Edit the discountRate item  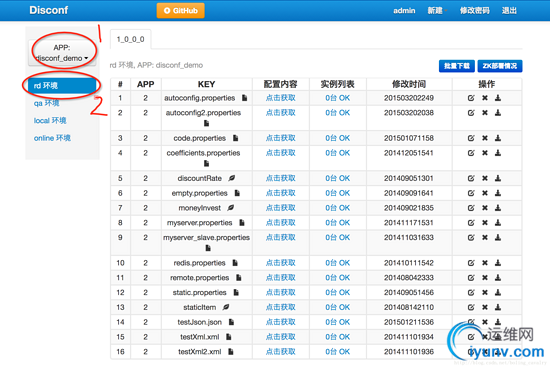[x=471, y=178]
